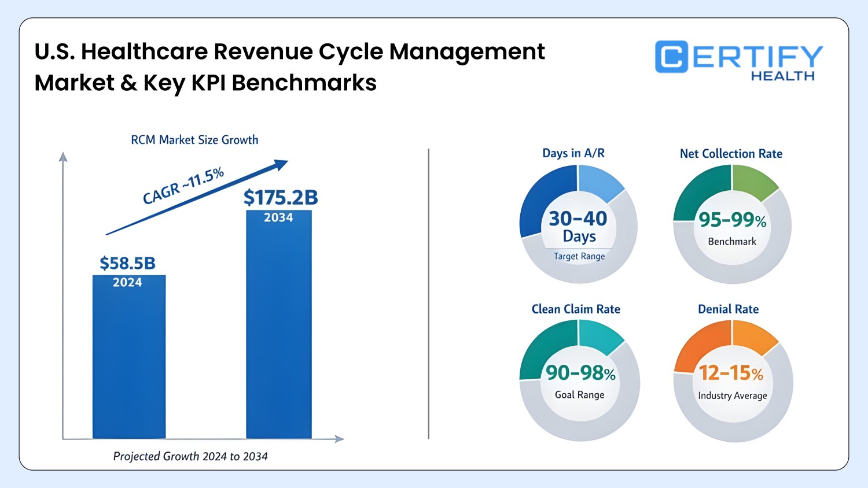The height and width of the screenshot is (488, 868).
Task: Click the 2034 bar in the chart
Action: (x=279, y=324)
